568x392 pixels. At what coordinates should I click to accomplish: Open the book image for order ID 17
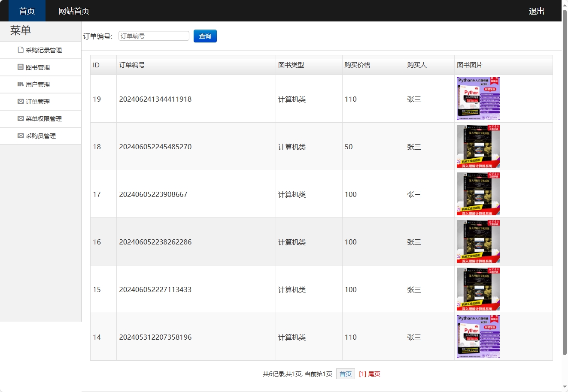click(478, 194)
